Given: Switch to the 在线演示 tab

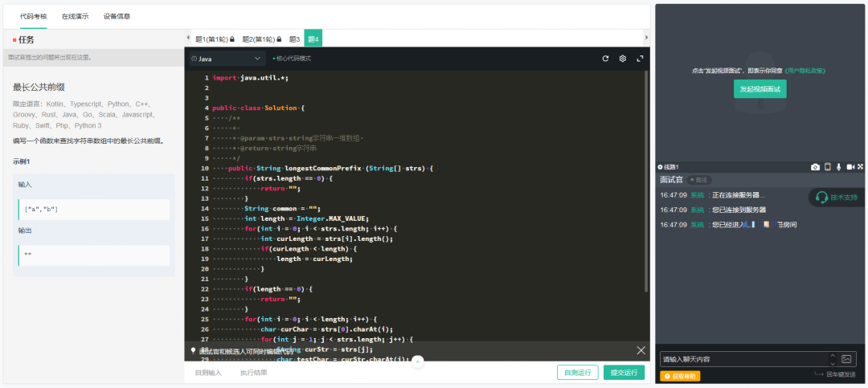Looking at the screenshot, I should tap(76, 16).
